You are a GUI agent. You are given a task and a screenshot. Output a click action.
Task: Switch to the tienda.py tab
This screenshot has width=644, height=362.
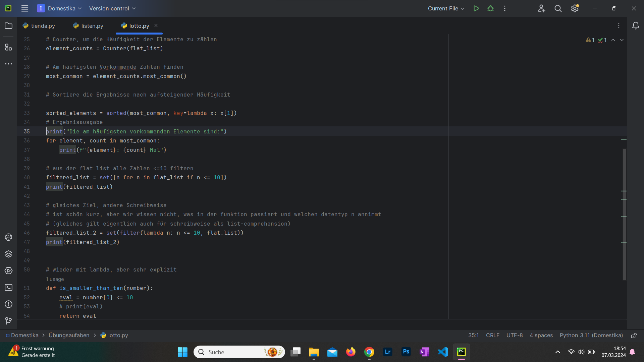pyautogui.click(x=39, y=26)
